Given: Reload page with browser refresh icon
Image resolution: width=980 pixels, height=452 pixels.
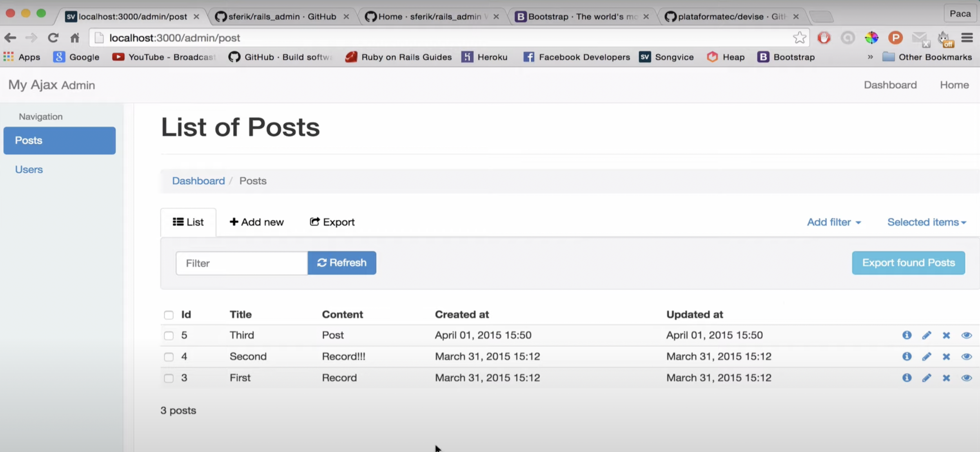Looking at the screenshot, I should tap(53, 38).
